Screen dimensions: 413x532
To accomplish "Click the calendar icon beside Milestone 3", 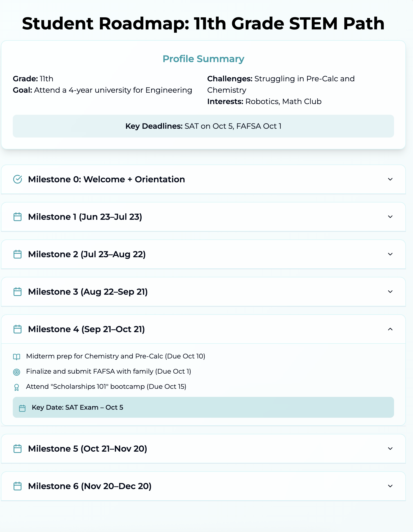I will click(x=18, y=292).
